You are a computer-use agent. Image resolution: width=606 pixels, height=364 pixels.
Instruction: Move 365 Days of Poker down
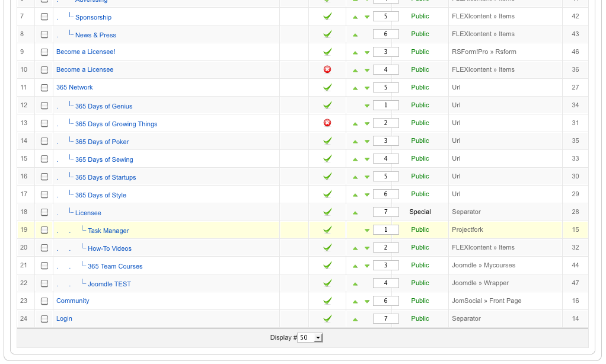(x=367, y=141)
